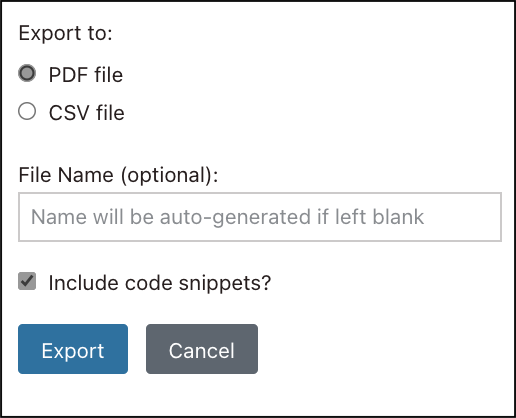Click the empty circle beside CSV file

(27, 111)
